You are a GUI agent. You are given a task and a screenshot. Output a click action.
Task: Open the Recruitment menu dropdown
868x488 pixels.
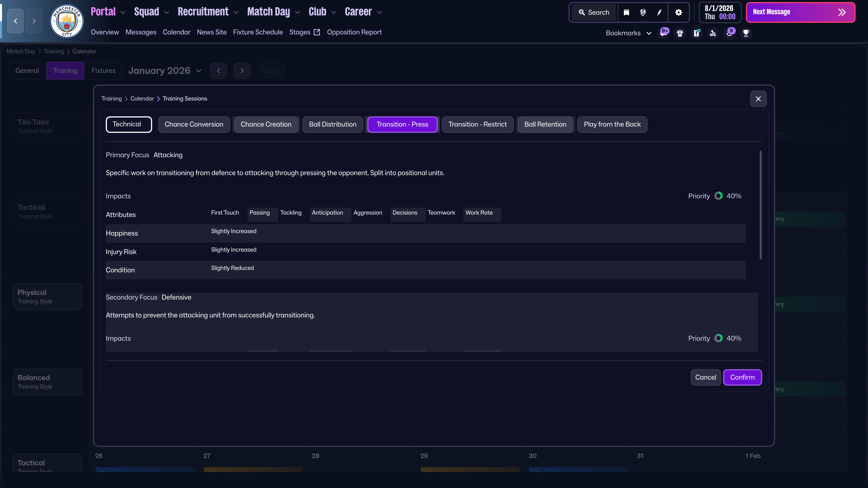point(208,12)
